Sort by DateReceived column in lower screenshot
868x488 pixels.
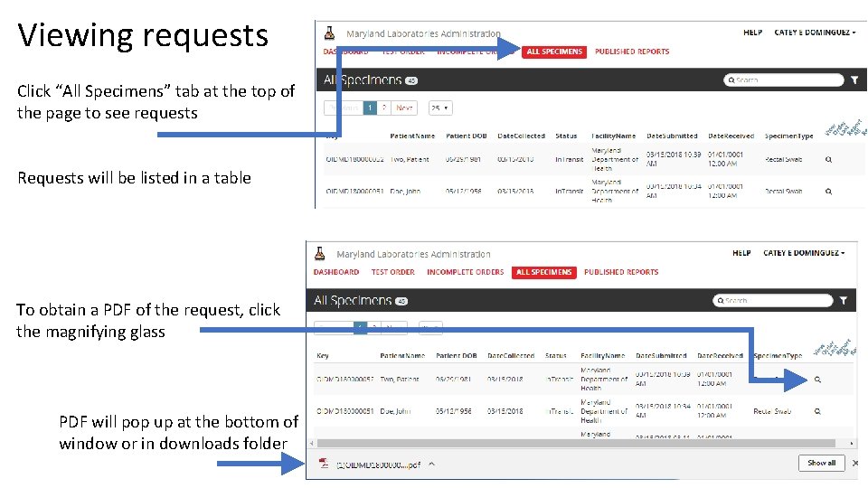coord(720,356)
